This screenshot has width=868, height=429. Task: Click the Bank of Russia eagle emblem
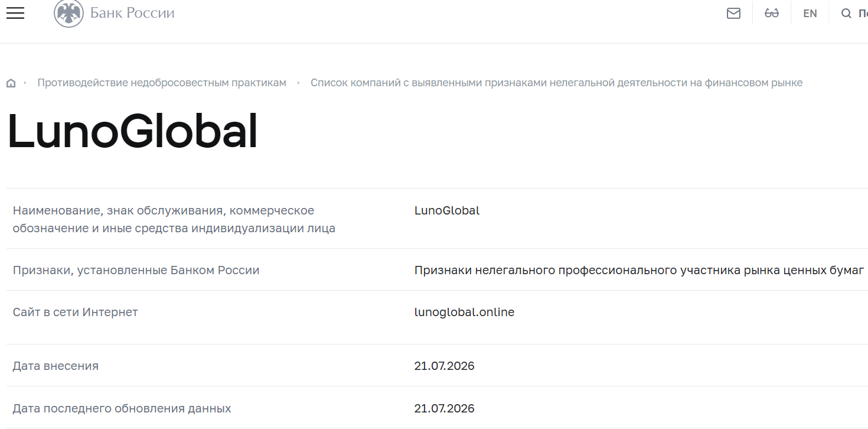(x=68, y=13)
